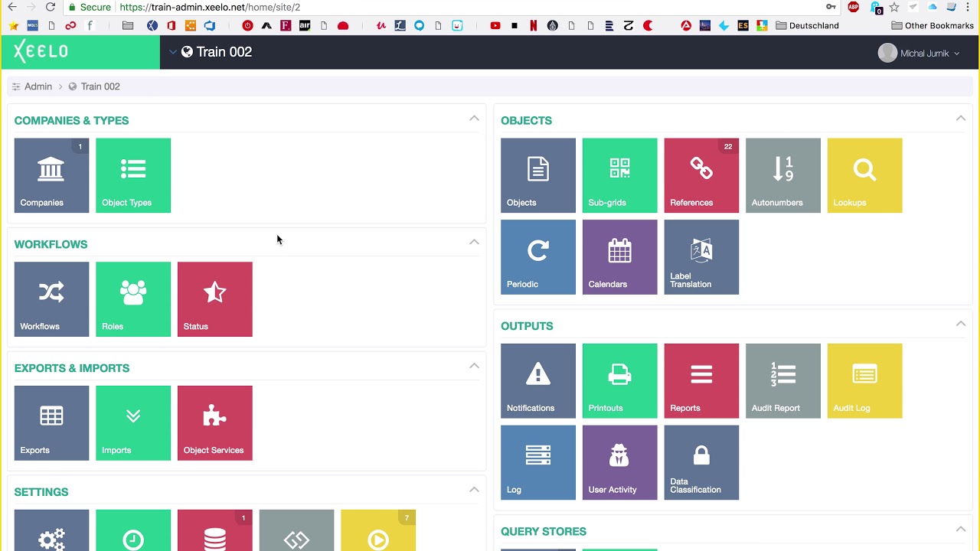Open the Roles tile
The width and height of the screenshot is (980, 551).
coord(133,299)
